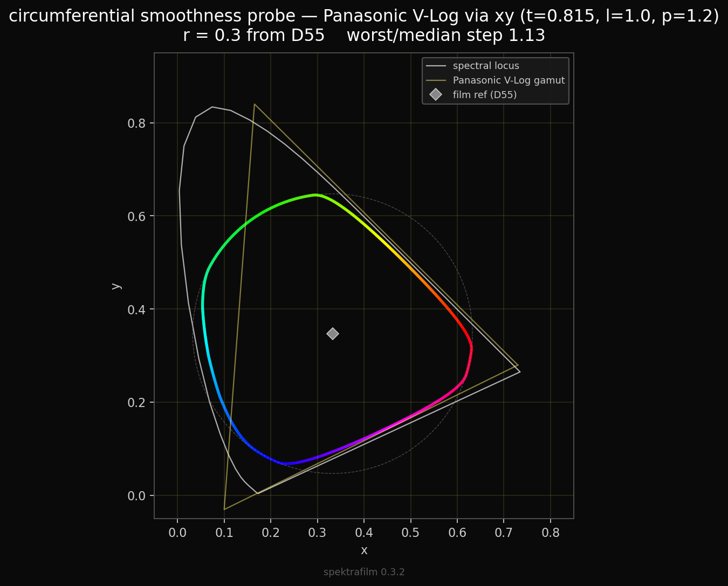Click the gamut triangle's right red vertex
The width and height of the screenshot is (728, 586).
pyautogui.click(x=518, y=365)
